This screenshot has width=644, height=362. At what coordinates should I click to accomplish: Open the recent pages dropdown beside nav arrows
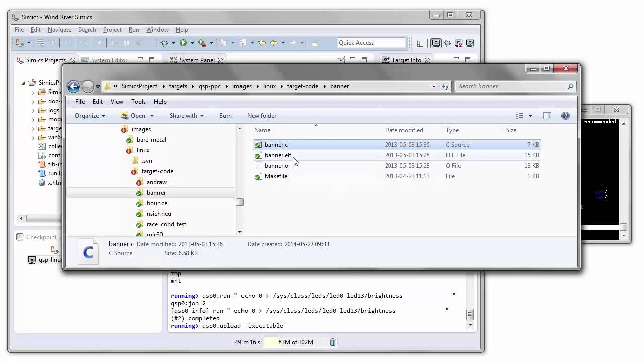(98, 87)
